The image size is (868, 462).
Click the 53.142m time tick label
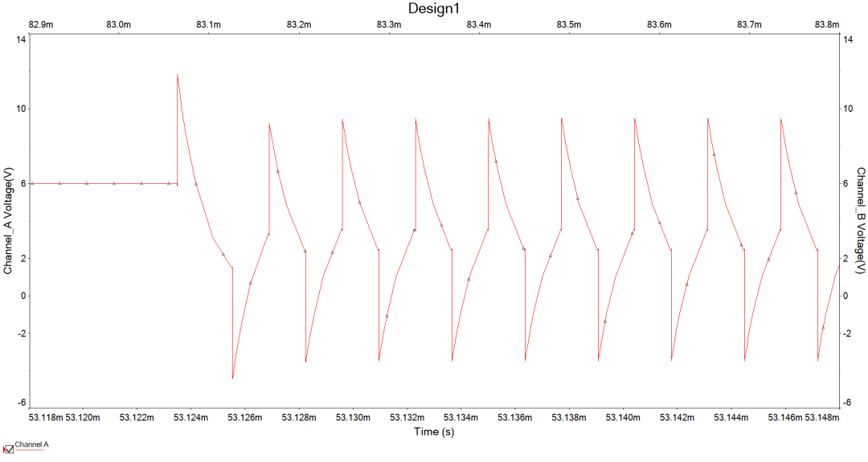click(677, 418)
